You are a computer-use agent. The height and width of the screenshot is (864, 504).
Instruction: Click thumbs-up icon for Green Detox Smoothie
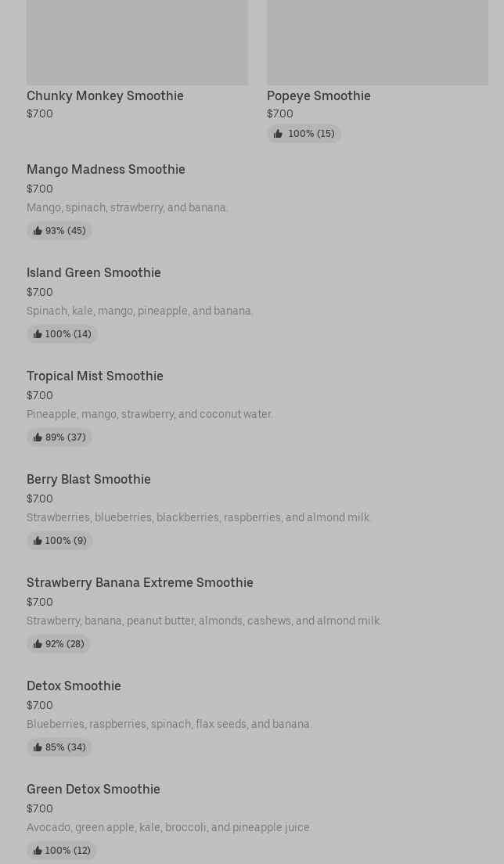38,851
